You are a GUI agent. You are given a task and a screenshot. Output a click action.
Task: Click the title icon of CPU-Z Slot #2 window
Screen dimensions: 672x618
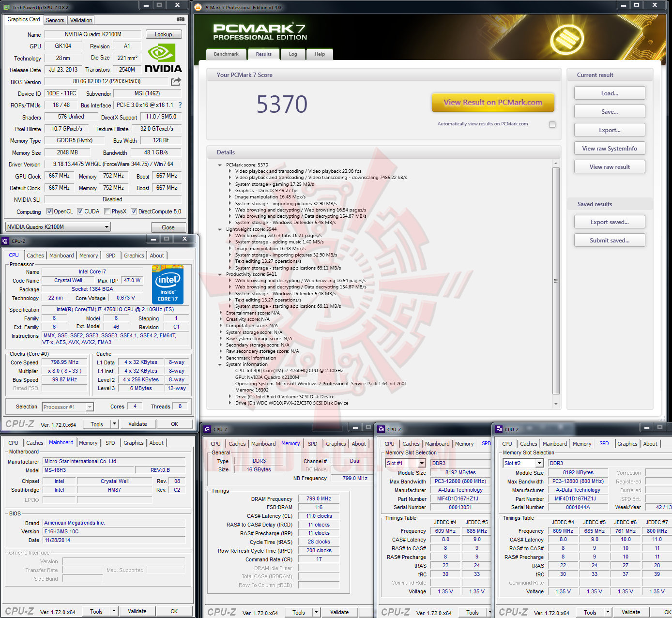click(x=499, y=429)
